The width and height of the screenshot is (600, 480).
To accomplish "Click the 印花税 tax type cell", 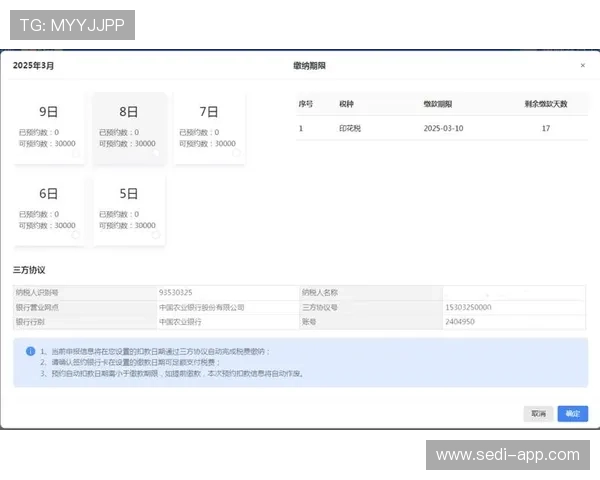I will [x=350, y=128].
